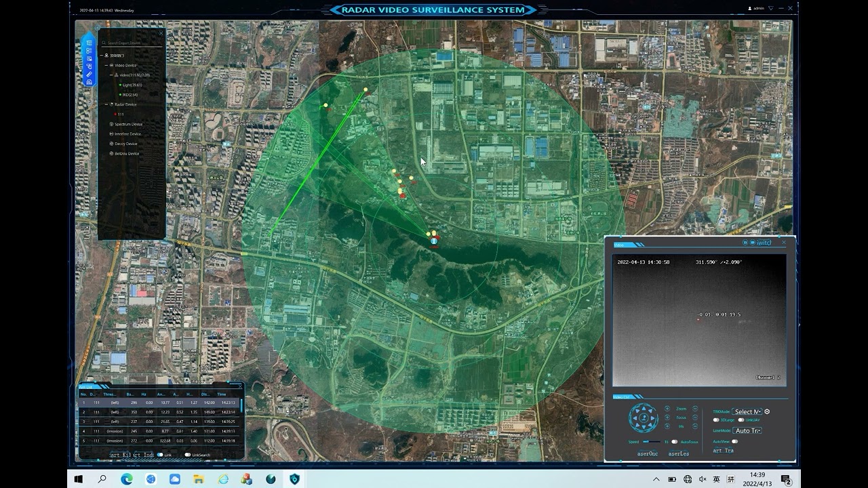Open File Explorer from the taskbar

pos(199,479)
